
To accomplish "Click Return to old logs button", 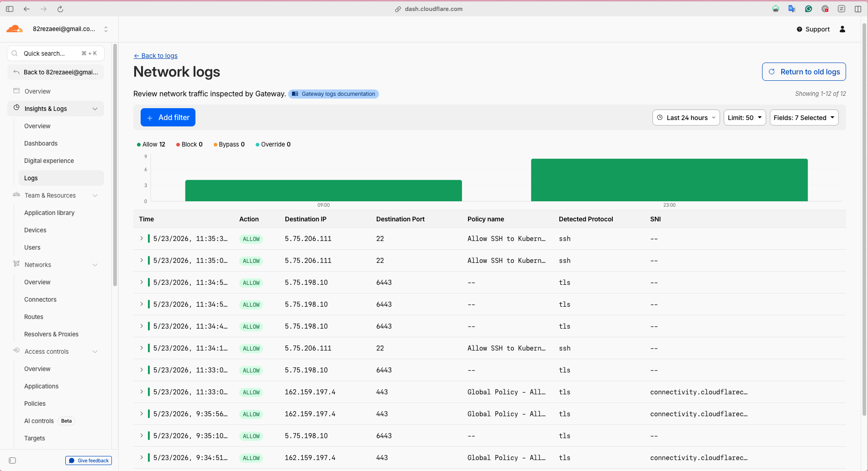I will [x=804, y=72].
